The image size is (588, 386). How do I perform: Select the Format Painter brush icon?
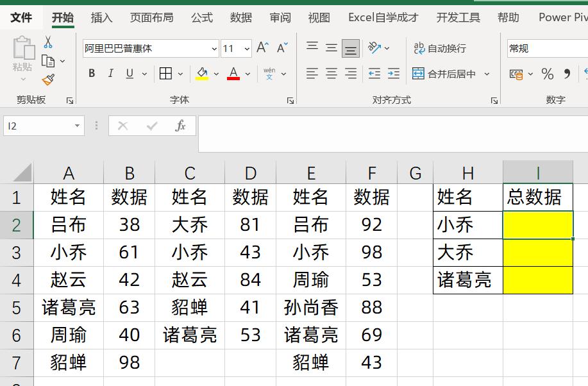point(49,79)
